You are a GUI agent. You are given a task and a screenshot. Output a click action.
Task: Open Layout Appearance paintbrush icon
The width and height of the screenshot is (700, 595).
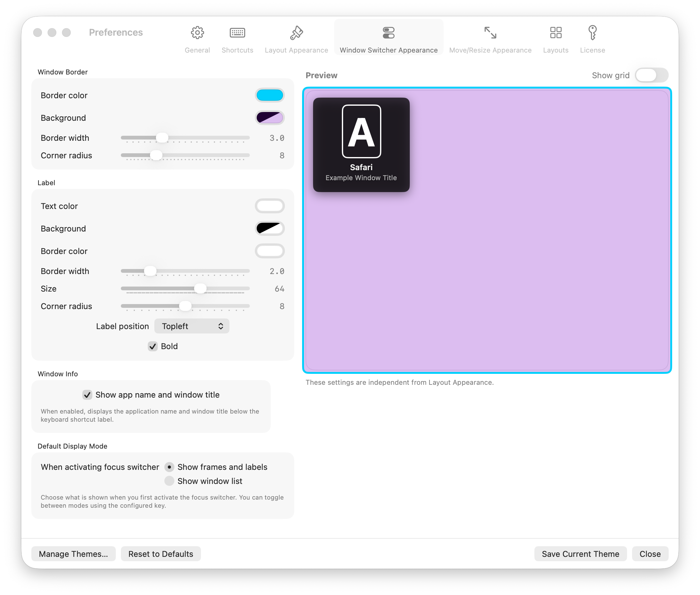pos(296,33)
